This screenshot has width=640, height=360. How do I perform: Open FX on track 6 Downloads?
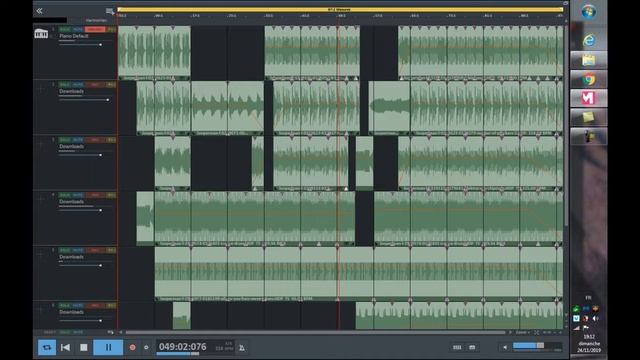point(111,305)
